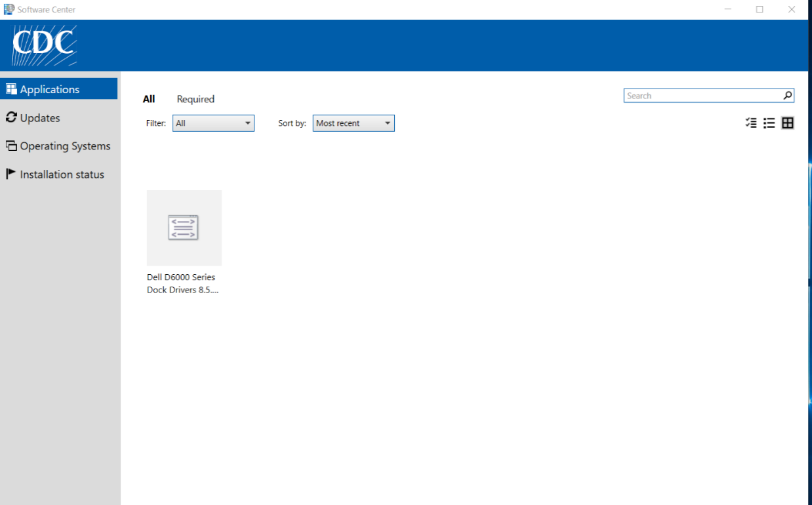Click the Operating Systems windows icon
This screenshot has width=812, height=505.
pos(11,146)
